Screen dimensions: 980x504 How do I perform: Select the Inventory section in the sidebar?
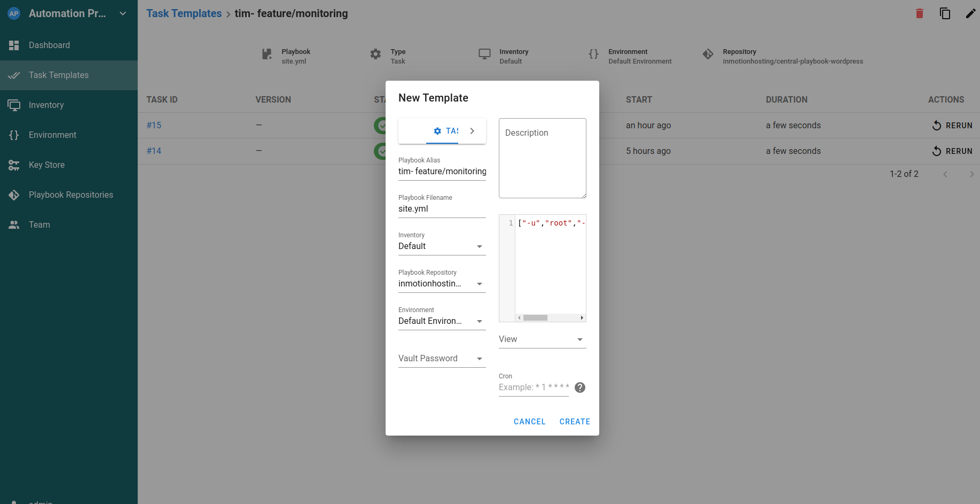click(46, 105)
